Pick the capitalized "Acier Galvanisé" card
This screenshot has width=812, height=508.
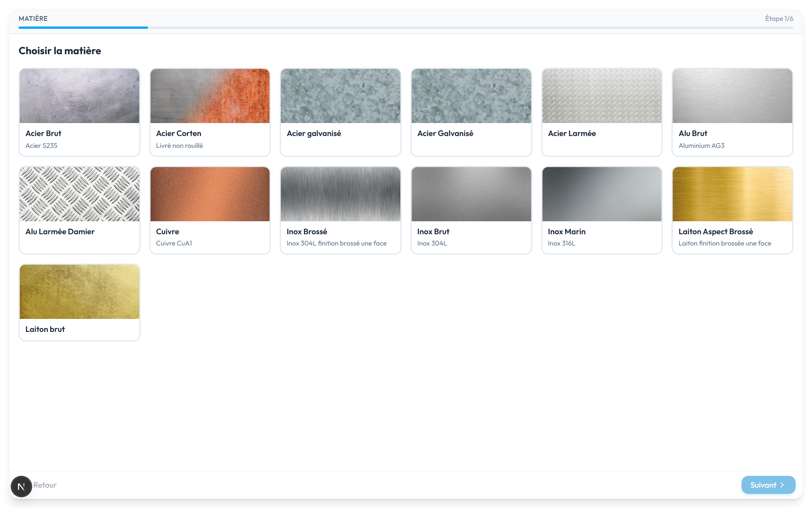pyautogui.click(x=471, y=112)
